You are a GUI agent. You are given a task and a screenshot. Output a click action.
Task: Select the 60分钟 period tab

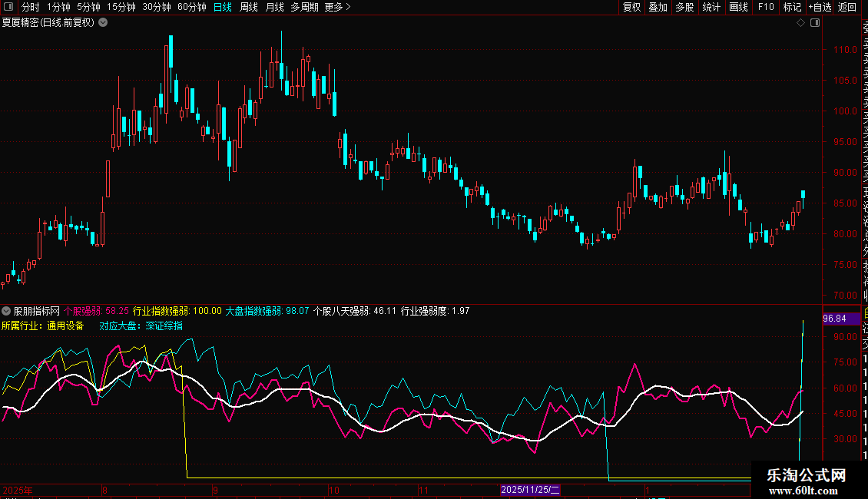(x=191, y=8)
